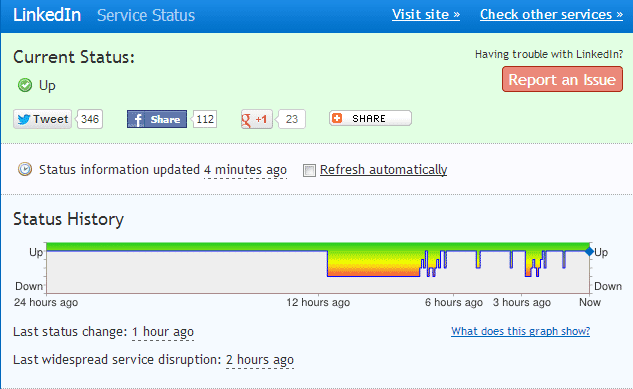Click the Twitter bird Tweet button
The image size is (633, 389).
(x=42, y=119)
